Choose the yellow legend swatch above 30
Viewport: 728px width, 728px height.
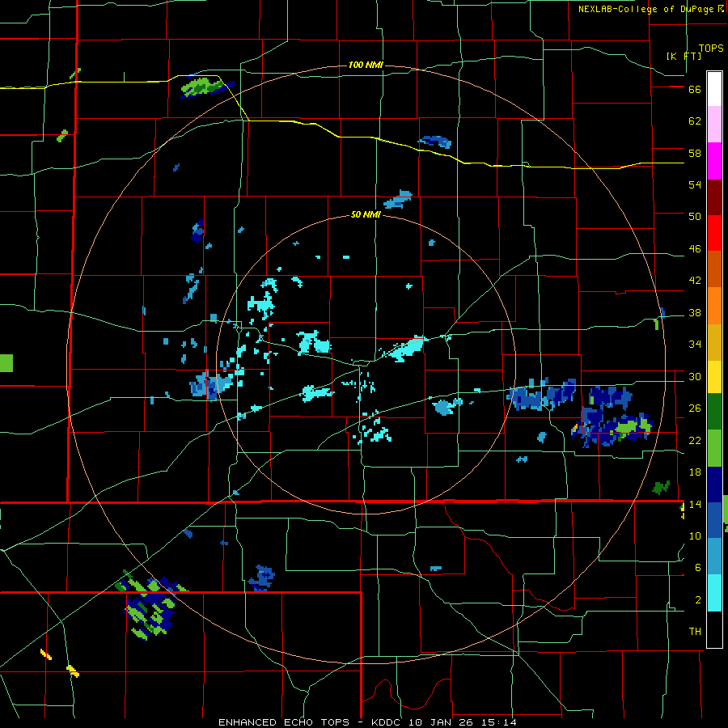pos(714,376)
